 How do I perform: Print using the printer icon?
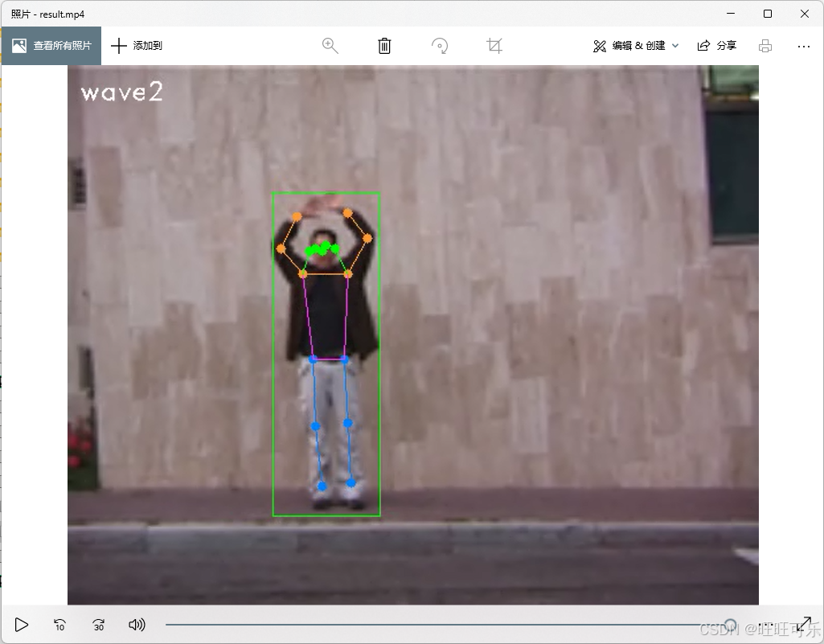(x=765, y=46)
